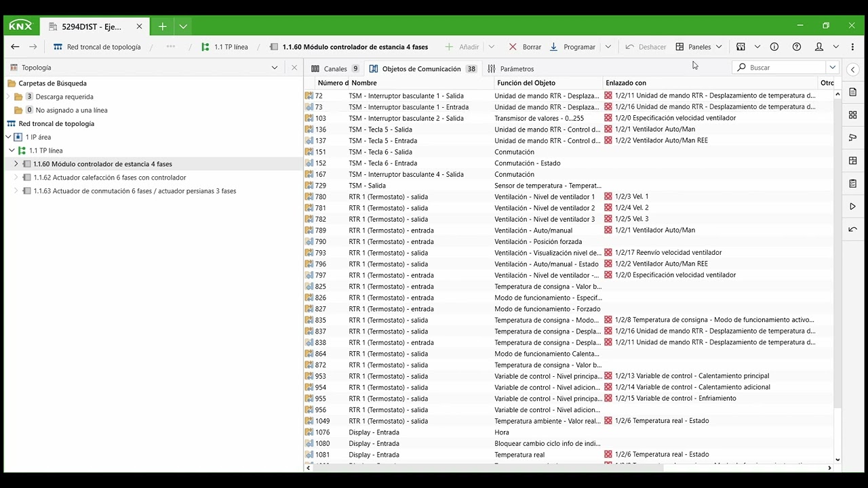868x488 pixels.
Task: Switch to the Canales tab
Action: pyautogui.click(x=335, y=68)
